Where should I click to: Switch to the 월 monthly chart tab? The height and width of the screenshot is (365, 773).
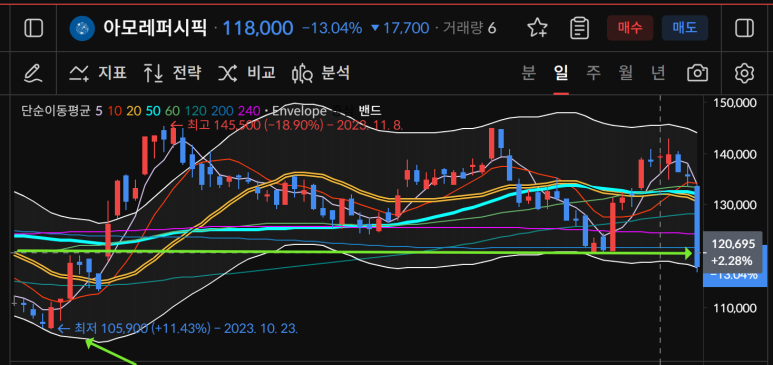pos(626,73)
